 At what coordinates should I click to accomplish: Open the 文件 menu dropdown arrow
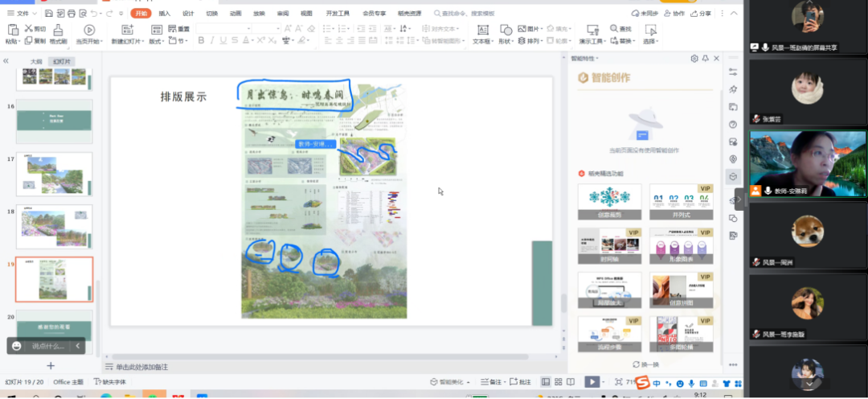click(x=35, y=14)
